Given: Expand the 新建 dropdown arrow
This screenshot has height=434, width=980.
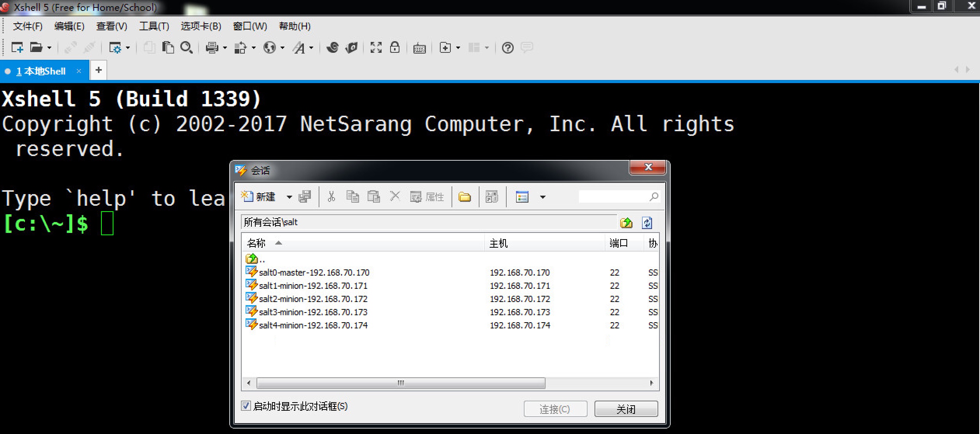Looking at the screenshot, I should (x=289, y=197).
